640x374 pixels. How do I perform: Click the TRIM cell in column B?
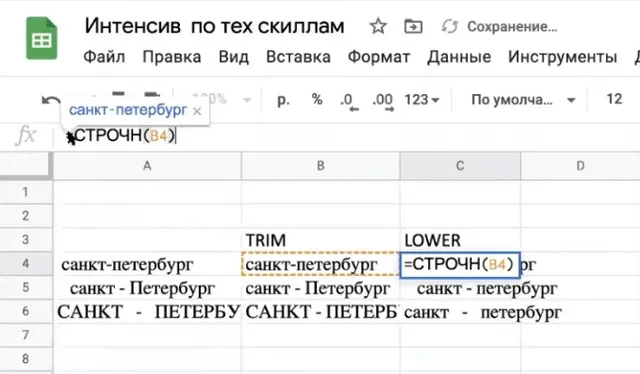(x=321, y=240)
